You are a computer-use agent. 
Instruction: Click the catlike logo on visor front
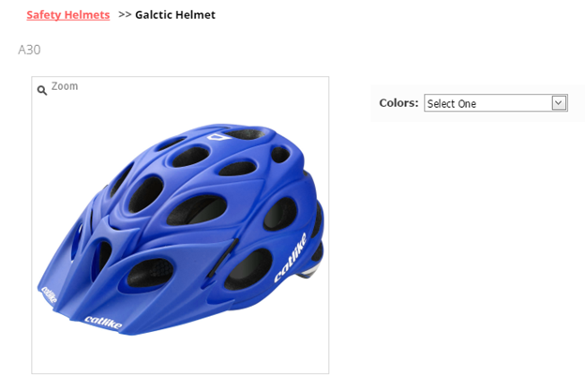tap(103, 323)
